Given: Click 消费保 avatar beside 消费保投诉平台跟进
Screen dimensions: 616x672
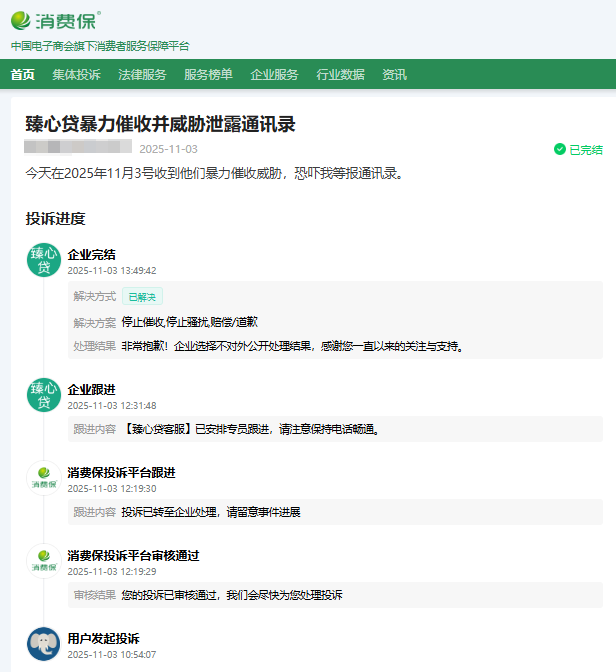Looking at the screenshot, I should coord(44,478).
